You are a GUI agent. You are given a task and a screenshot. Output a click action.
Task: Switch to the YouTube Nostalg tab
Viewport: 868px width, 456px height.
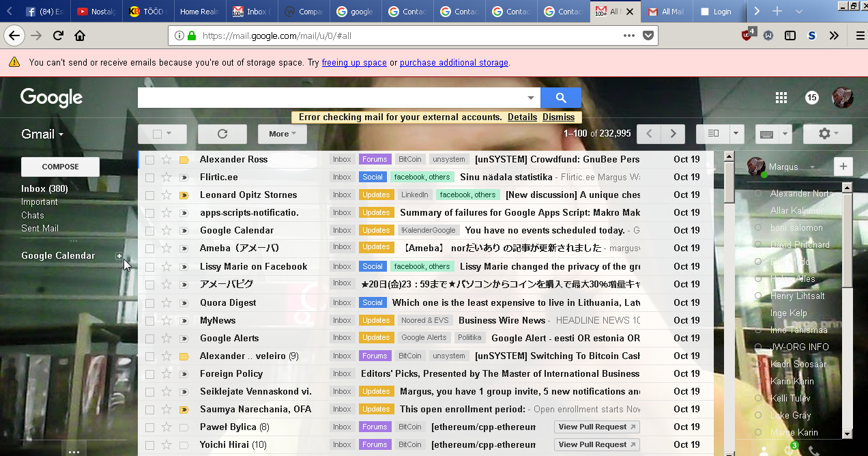click(97, 12)
